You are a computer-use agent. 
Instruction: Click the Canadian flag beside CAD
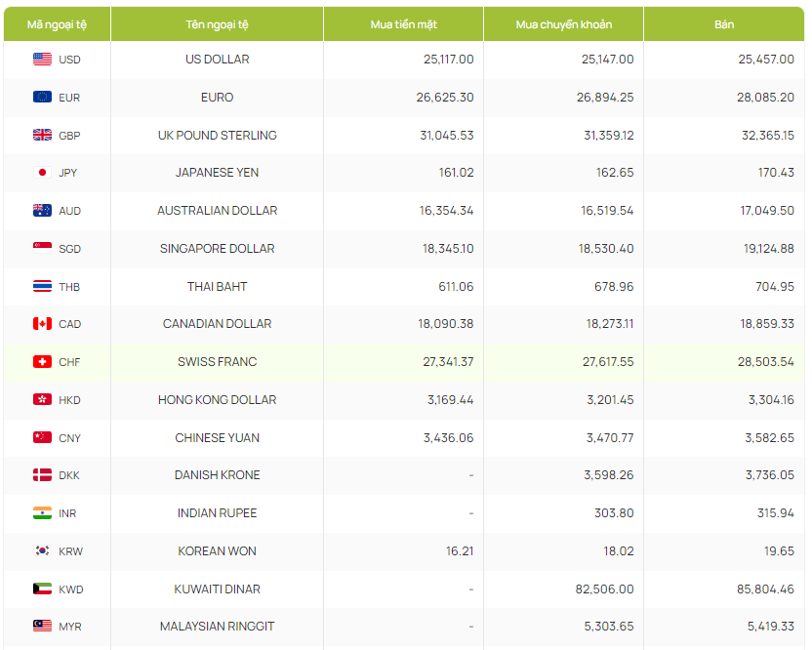coord(42,324)
